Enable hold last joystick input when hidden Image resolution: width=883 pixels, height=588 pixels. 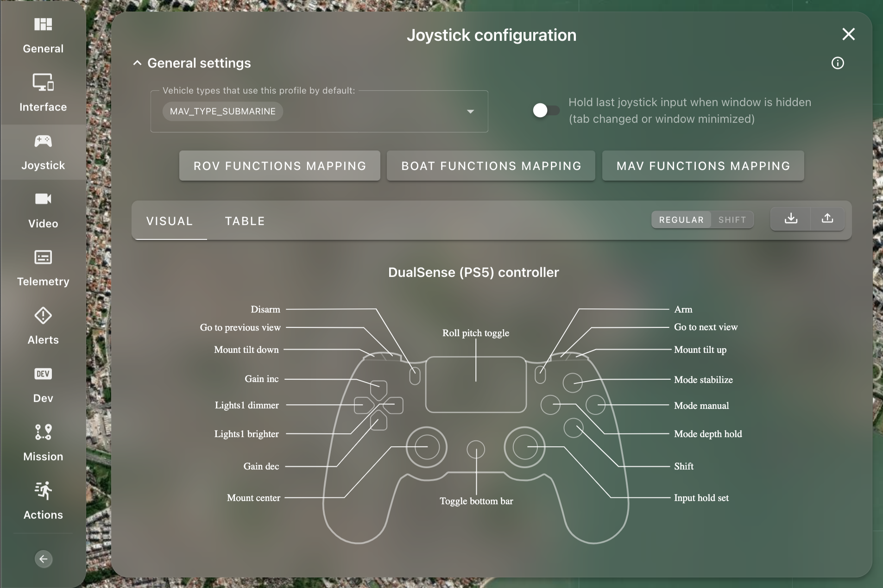[x=545, y=110]
